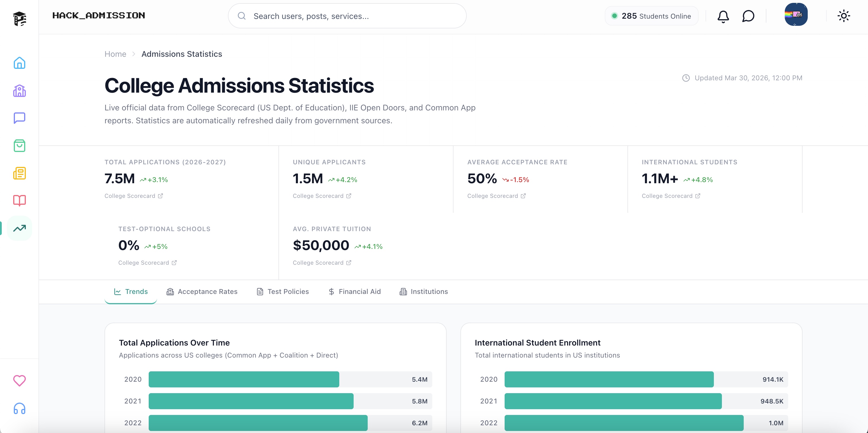
Task: Open the newspaper icon in the sidebar
Action: [19, 173]
